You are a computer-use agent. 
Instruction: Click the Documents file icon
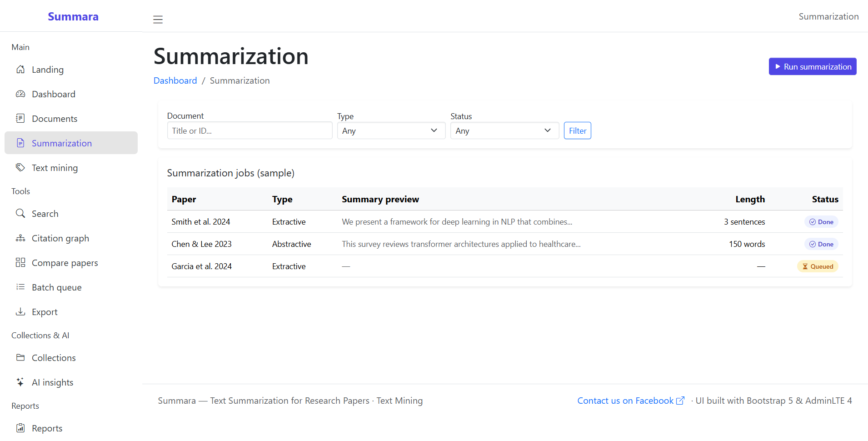(20, 118)
